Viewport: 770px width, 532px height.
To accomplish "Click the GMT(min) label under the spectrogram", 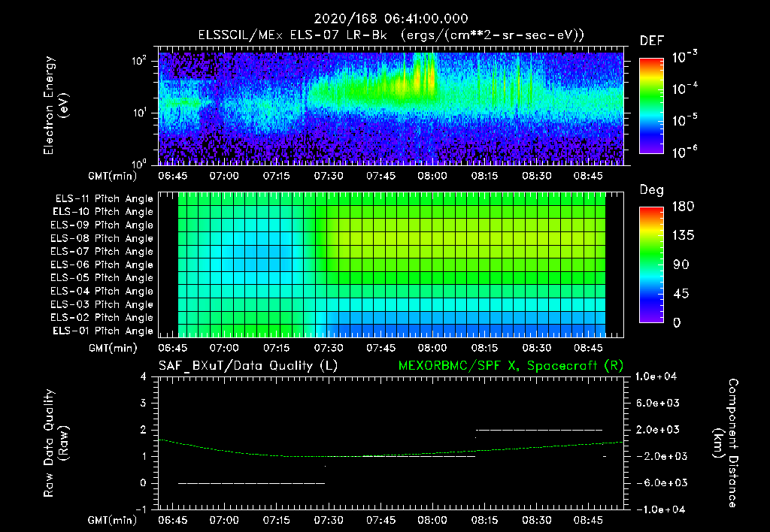I will point(113,176).
